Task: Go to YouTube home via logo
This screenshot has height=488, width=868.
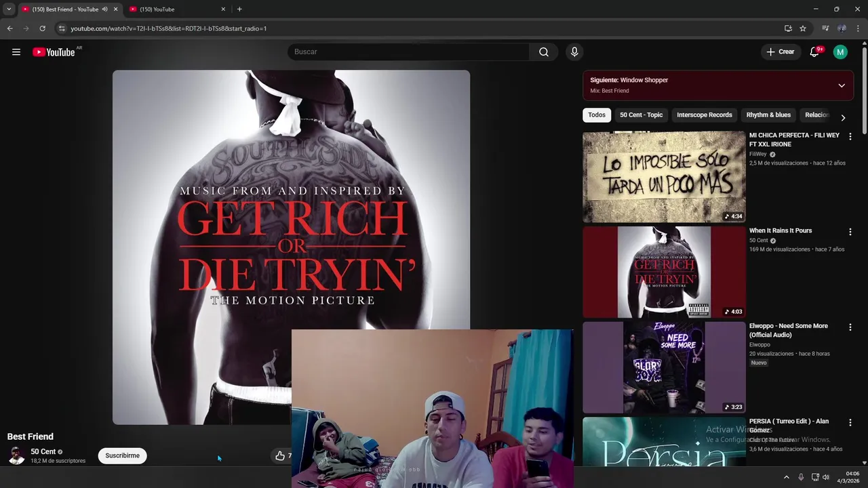Action: point(54,52)
